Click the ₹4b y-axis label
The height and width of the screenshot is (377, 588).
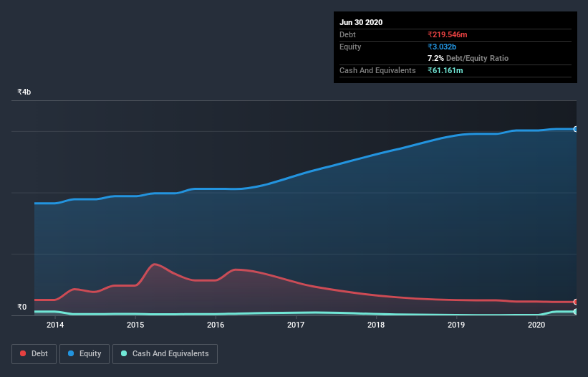click(x=24, y=92)
